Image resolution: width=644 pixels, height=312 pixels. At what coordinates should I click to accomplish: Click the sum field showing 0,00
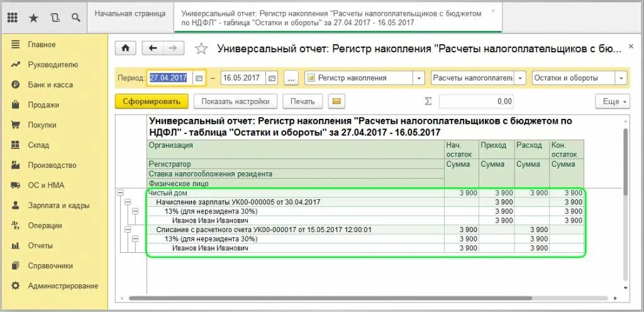click(x=476, y=101)
